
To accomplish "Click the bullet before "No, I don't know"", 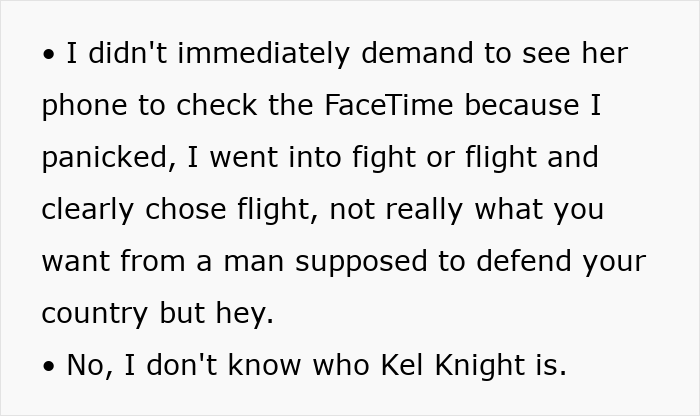I will [49, 367].
